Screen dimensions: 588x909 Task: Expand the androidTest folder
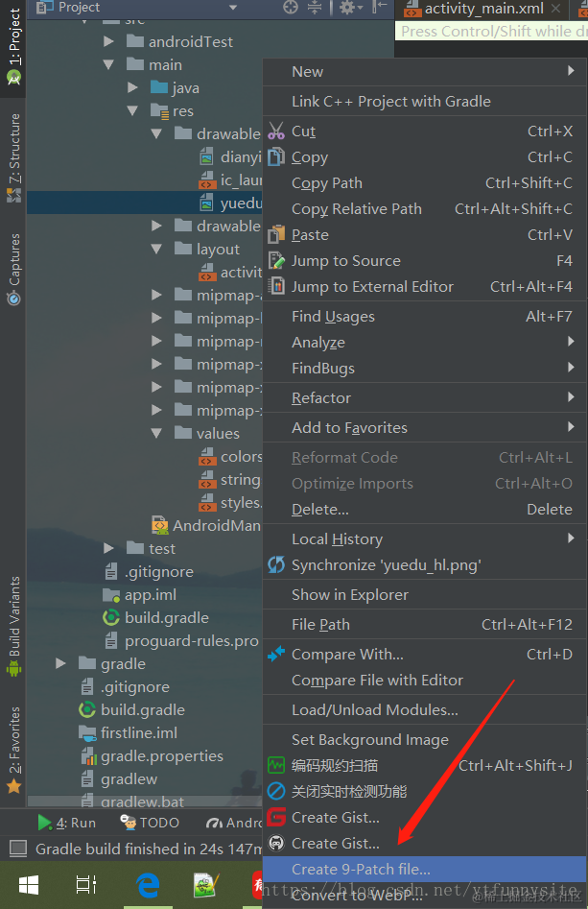tap(108, 41)
